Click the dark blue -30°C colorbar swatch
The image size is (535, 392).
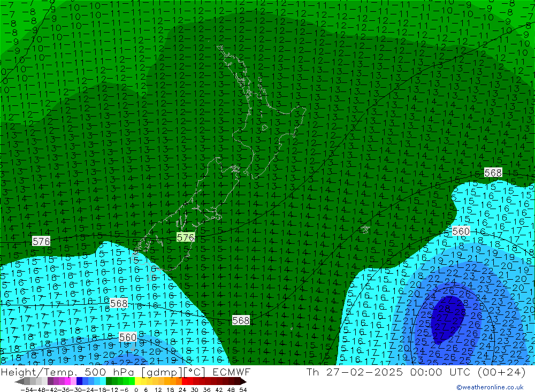(x=80, y=381)
